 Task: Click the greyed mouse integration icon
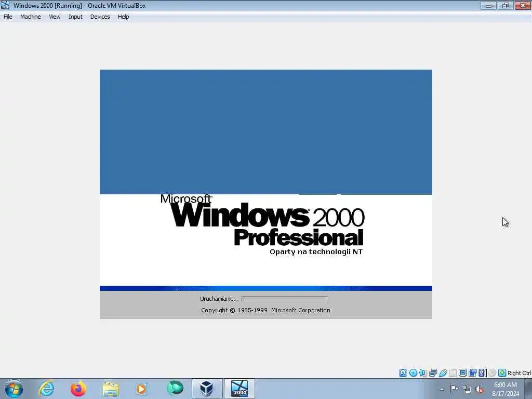tap(493, 373)
